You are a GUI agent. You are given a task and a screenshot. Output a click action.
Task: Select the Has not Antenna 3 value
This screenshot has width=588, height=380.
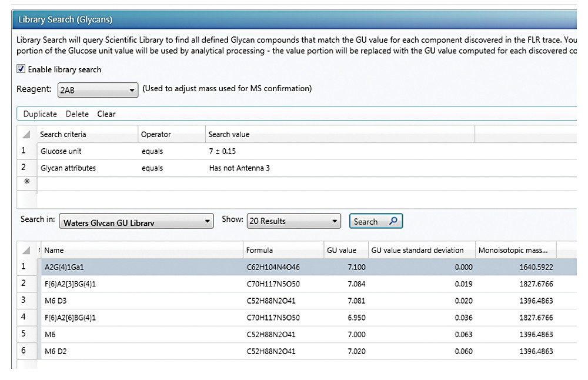[239, 168]
